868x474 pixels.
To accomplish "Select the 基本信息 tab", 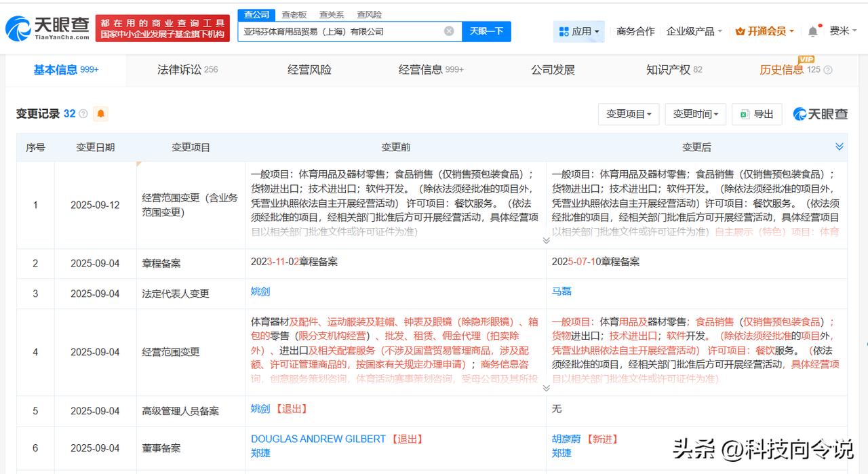I will tap(66, 70).
